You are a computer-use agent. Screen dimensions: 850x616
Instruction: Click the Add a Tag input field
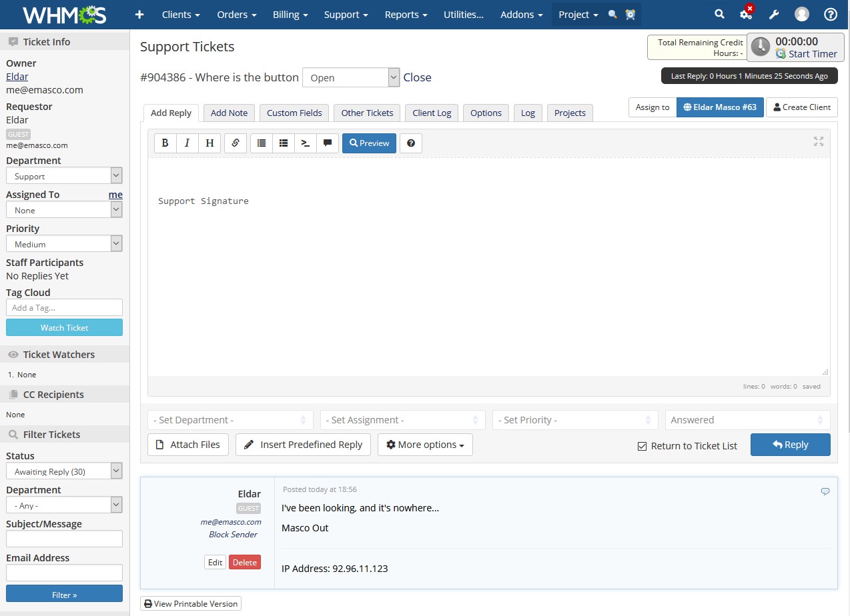click(64, 307)
